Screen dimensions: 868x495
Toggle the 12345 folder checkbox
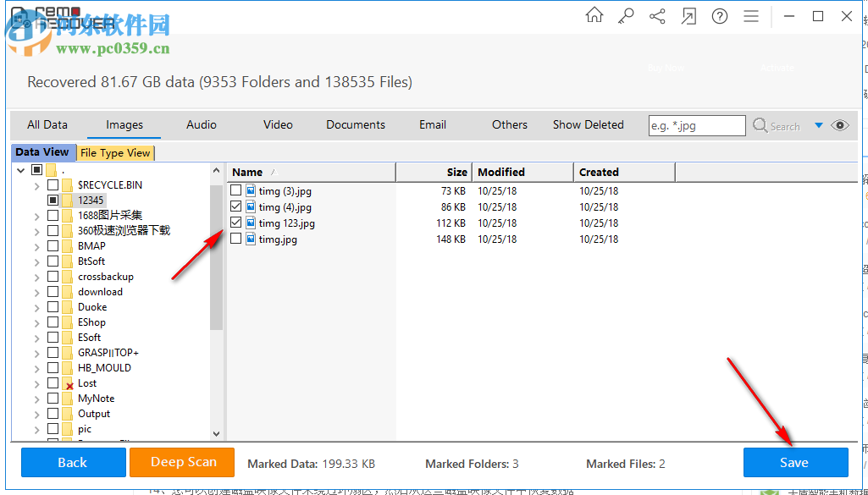coord(53,200)
